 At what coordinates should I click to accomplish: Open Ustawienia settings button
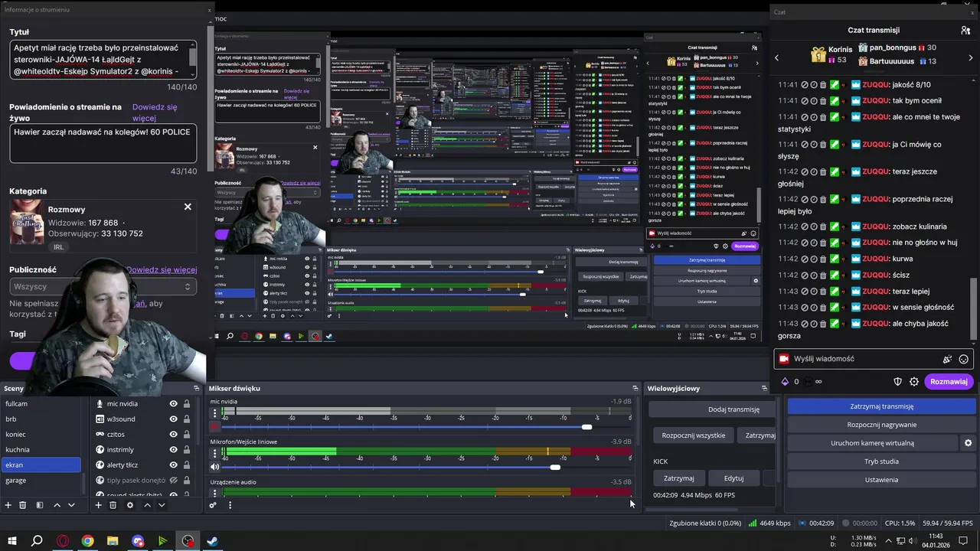click(x=881, y=480)
